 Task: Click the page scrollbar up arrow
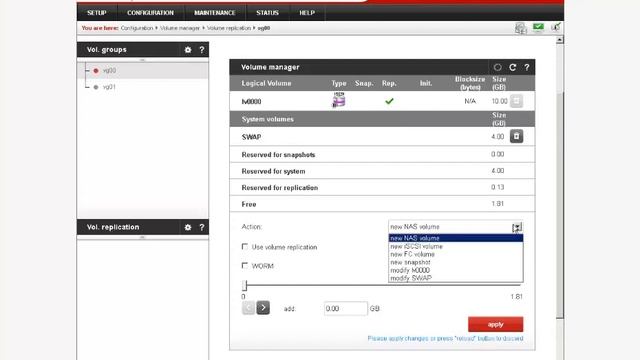pyautogui.click(x=560, y=40)
